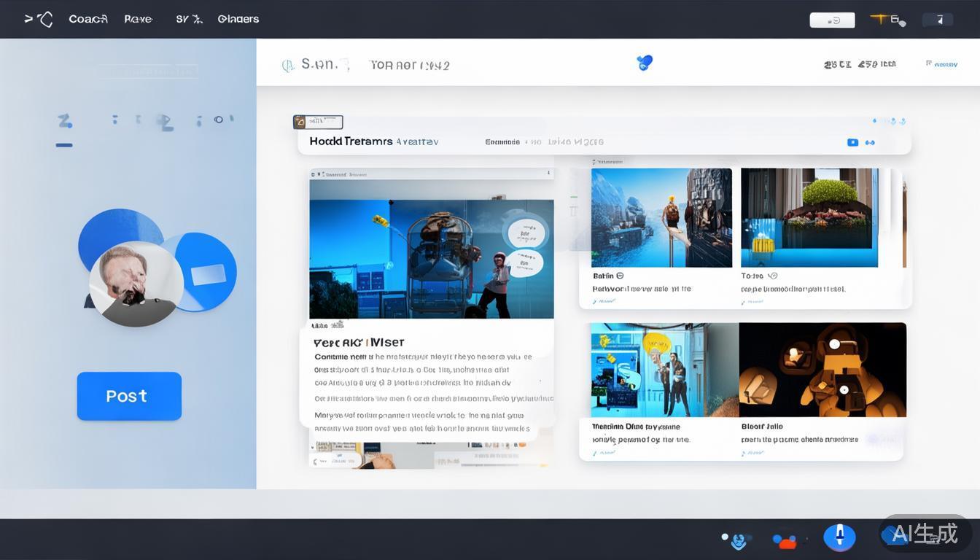Toggle the dark switch at top right

(937, 20)
